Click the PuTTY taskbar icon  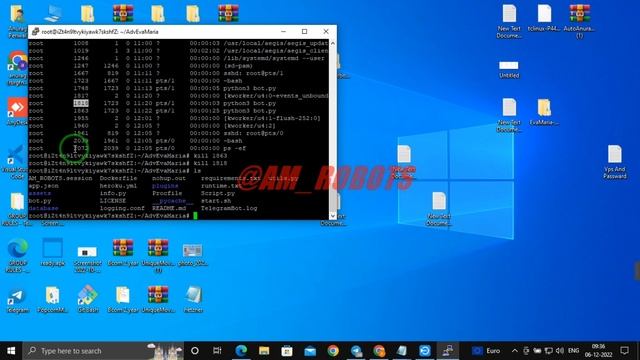pos(448,351)
